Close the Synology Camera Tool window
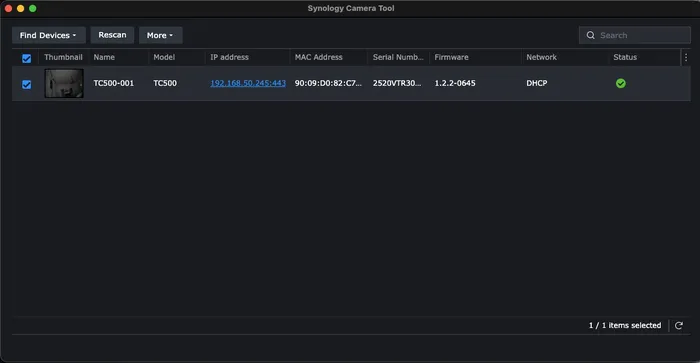Screen dimensions: 700x363 tap(8, 8)
